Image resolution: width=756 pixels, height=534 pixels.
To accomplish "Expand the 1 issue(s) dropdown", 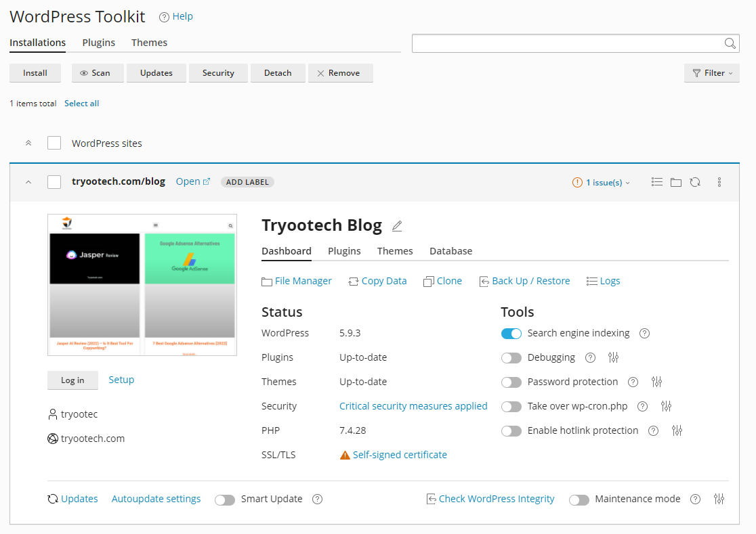I will tap(608, 183).
